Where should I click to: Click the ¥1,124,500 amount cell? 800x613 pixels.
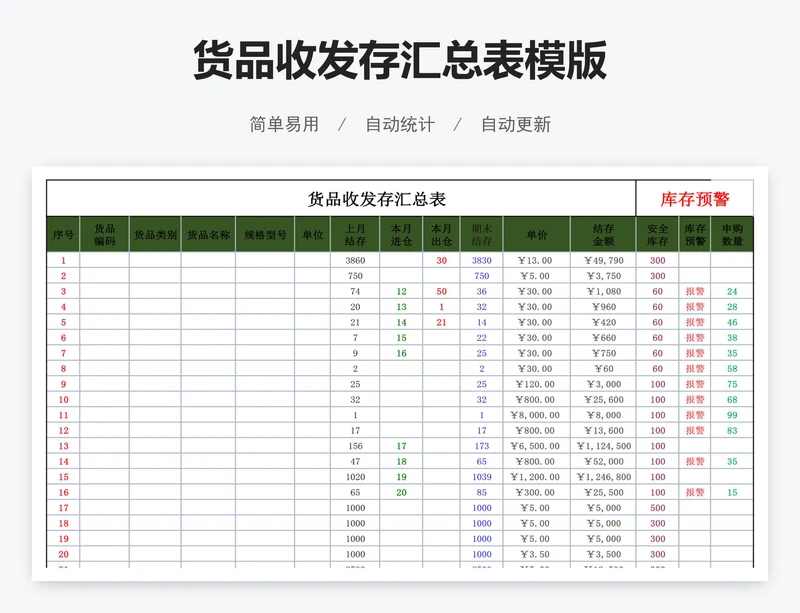[x=603, y=446]
